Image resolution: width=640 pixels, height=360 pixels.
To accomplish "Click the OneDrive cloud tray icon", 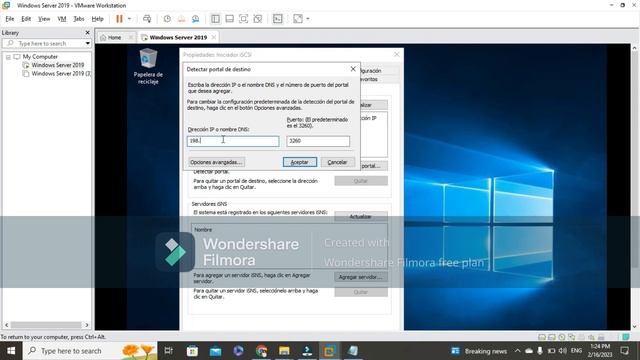I will coord(529,351).
